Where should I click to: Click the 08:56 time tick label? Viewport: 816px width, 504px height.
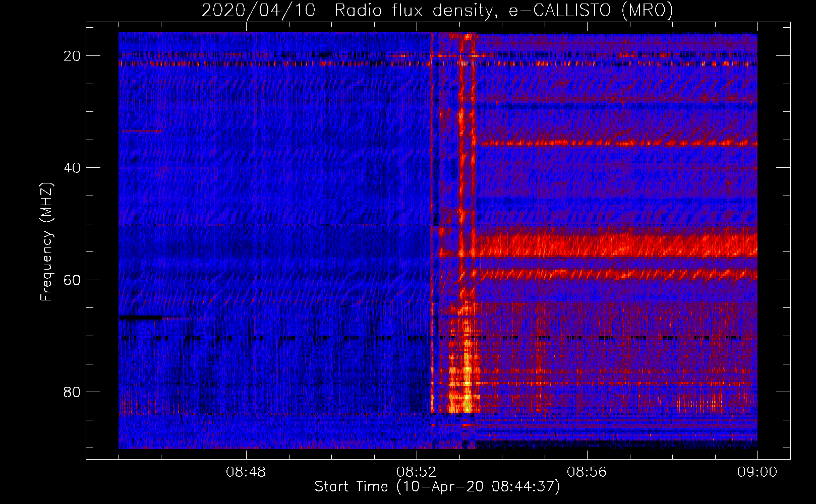click(587, 472)
